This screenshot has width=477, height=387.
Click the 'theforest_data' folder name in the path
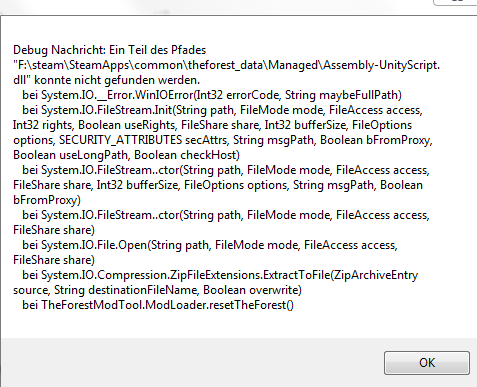click(226, 65)
